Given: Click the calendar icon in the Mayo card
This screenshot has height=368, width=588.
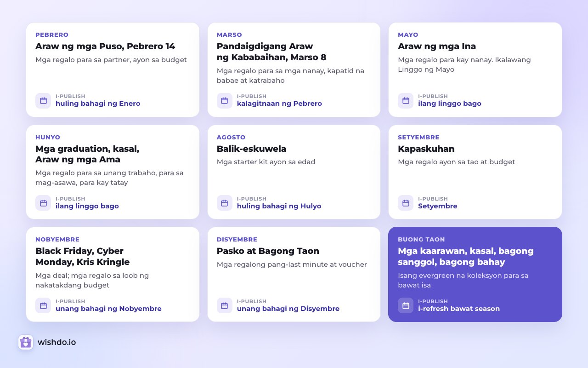Looking at the screenshot, I should (406, 100).
